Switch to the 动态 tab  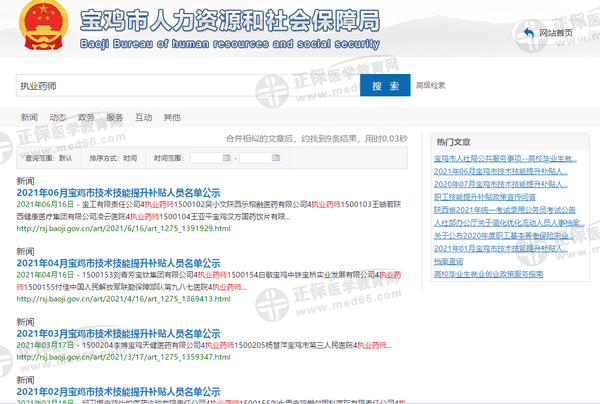(x=58, y=117)
